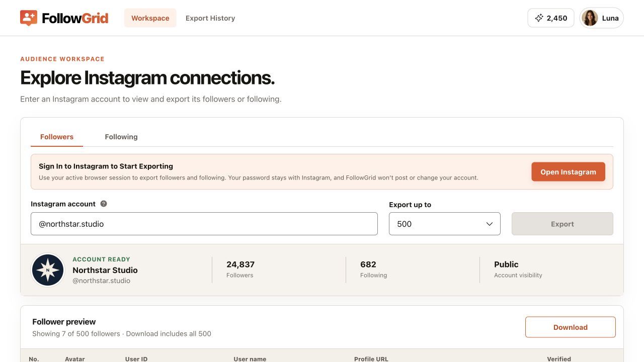644x362 pixels.
Task: Open Luna's profile avatar
Action: click(590, 18)
